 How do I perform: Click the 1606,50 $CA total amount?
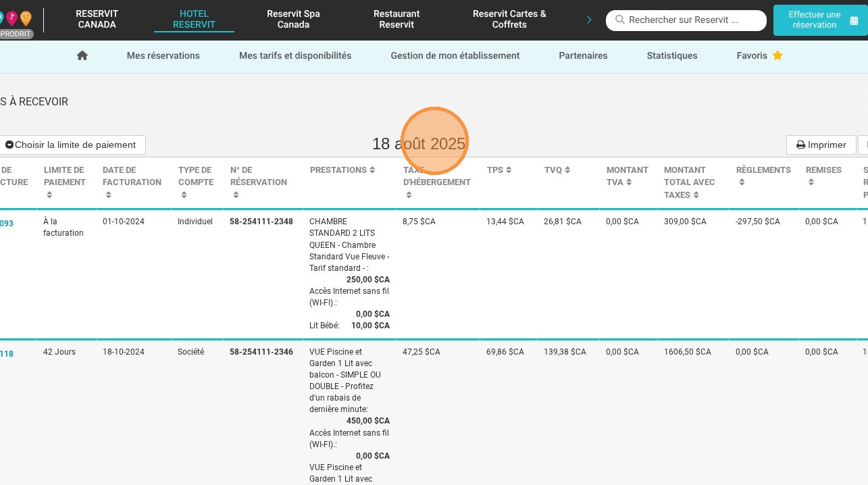click(x=688, y=352)
